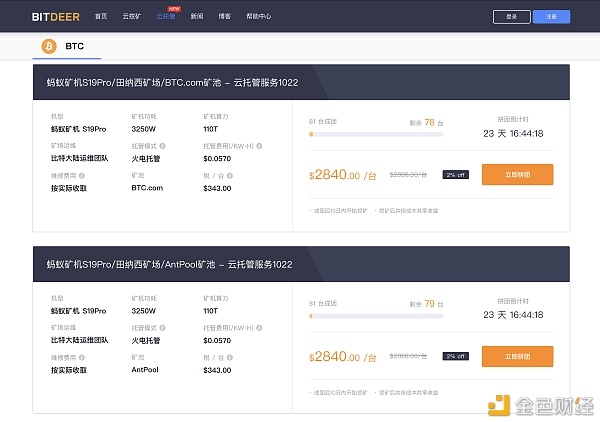This screenshot has height=422, width=600.
Task: Click the $2840.00 price in BTC.com card
Action: click(x=343, y=175)
